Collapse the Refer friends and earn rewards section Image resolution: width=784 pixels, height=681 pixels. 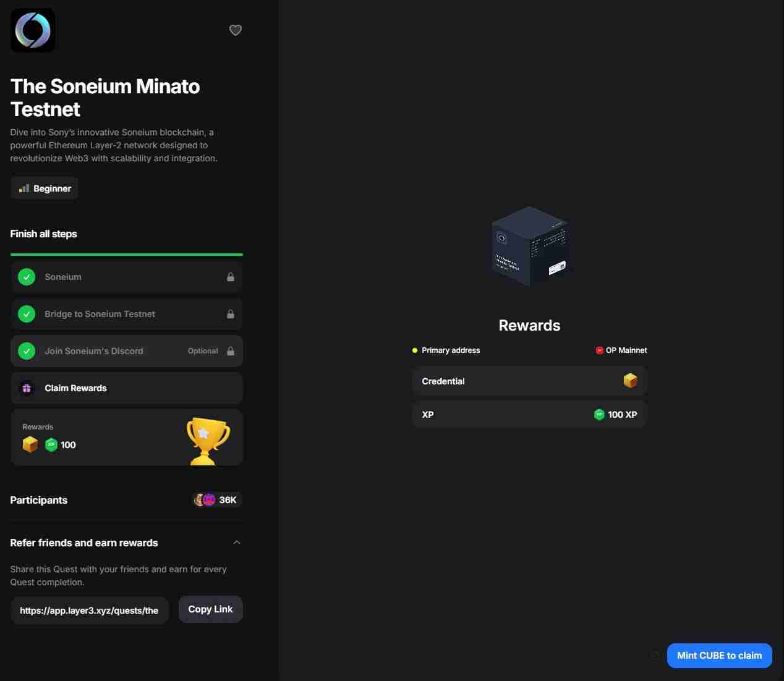(236, 543)
